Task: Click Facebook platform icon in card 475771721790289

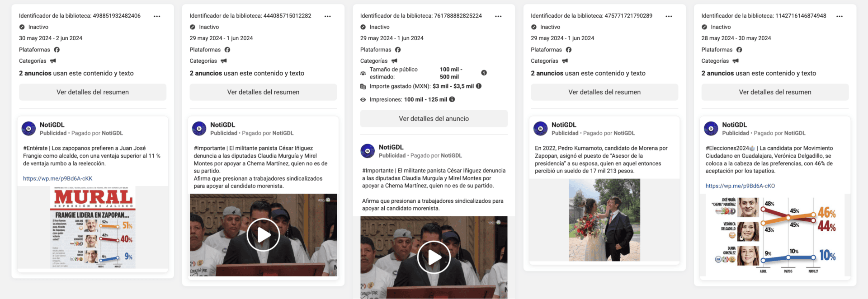Action: pyautogui.click(x=569, y=50)
